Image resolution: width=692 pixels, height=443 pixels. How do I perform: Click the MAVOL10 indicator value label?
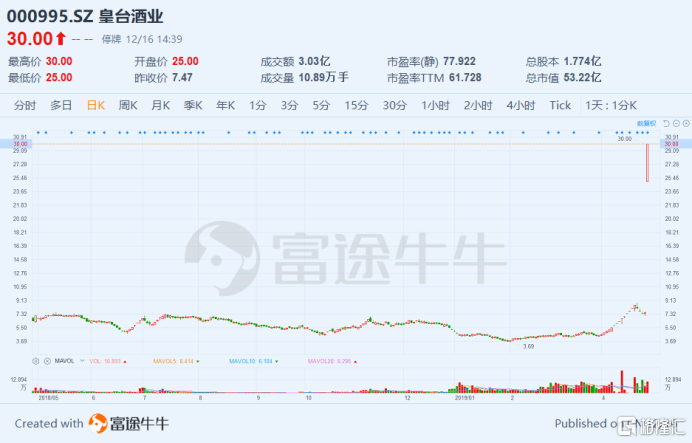[x=253, y=361]
